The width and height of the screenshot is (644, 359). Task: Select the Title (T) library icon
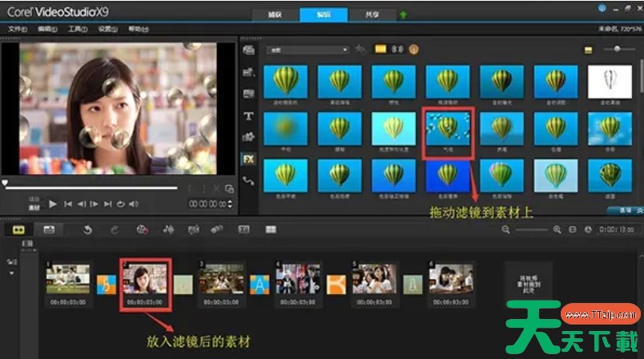coord(248,116)
